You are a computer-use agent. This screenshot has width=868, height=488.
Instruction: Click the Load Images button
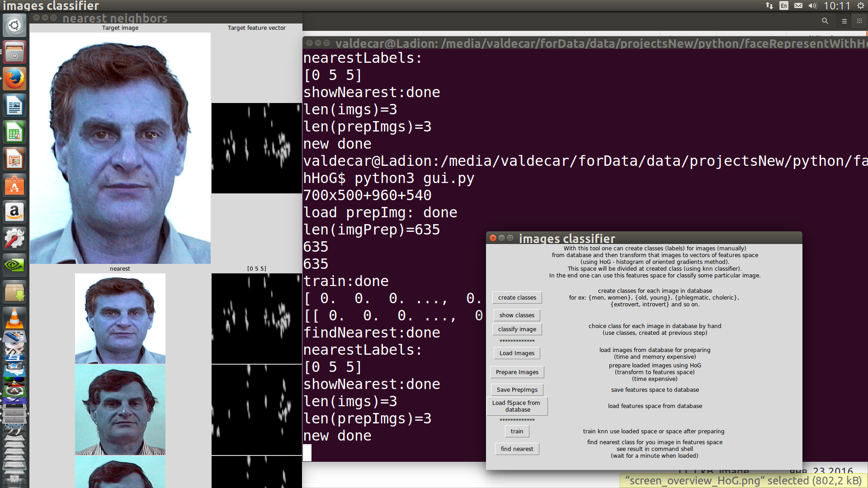(517, 353)
